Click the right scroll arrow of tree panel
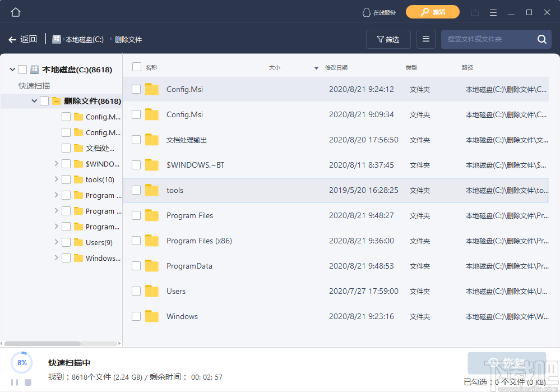Viewport: 560px width, 392px height. (x=119, y=343)
